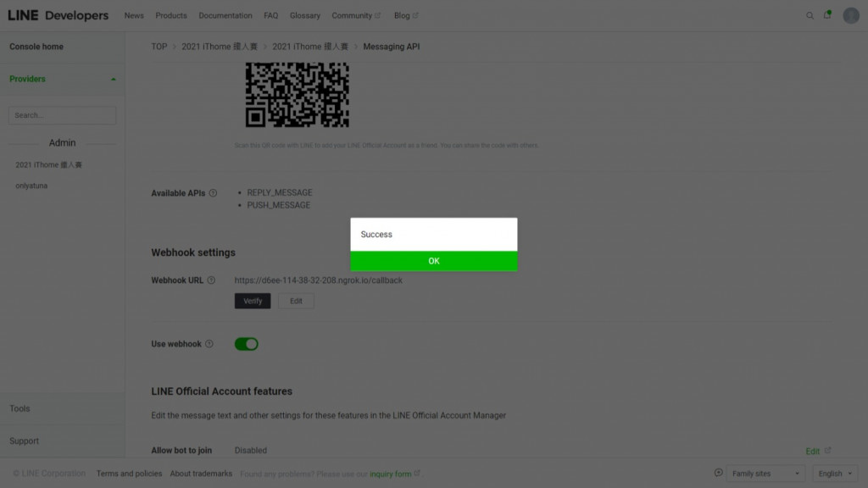Open the Community external link
This screenshot has height=488, width=868.
(x=356, y=15)
